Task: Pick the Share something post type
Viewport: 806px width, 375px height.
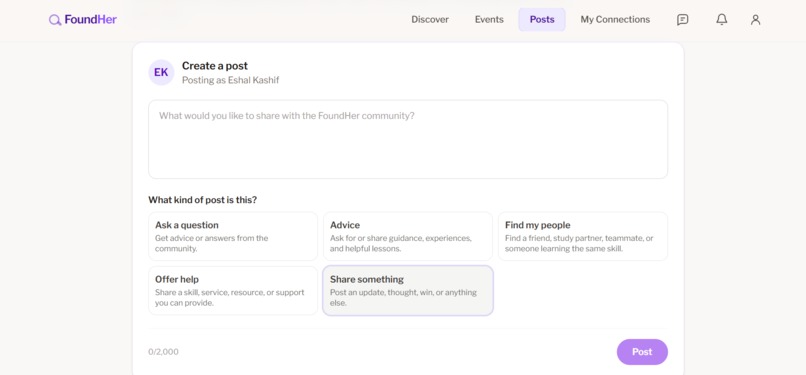Action: 408,291
